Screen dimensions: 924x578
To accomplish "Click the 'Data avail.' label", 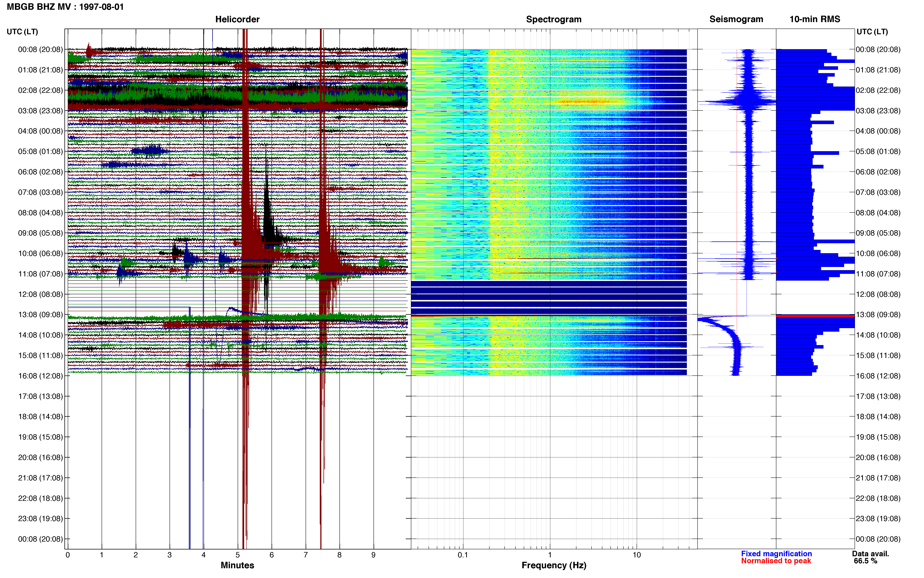I will click(870, 554).
